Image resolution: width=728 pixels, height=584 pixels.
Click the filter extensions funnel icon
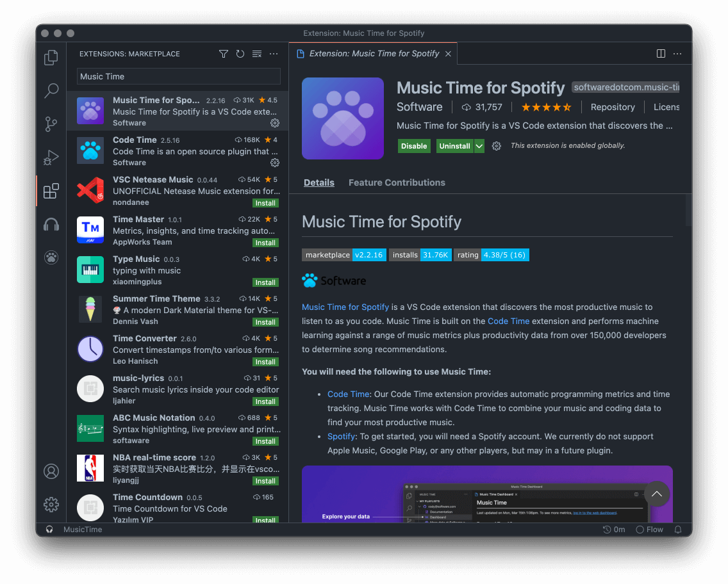click(x=224, y=54)
